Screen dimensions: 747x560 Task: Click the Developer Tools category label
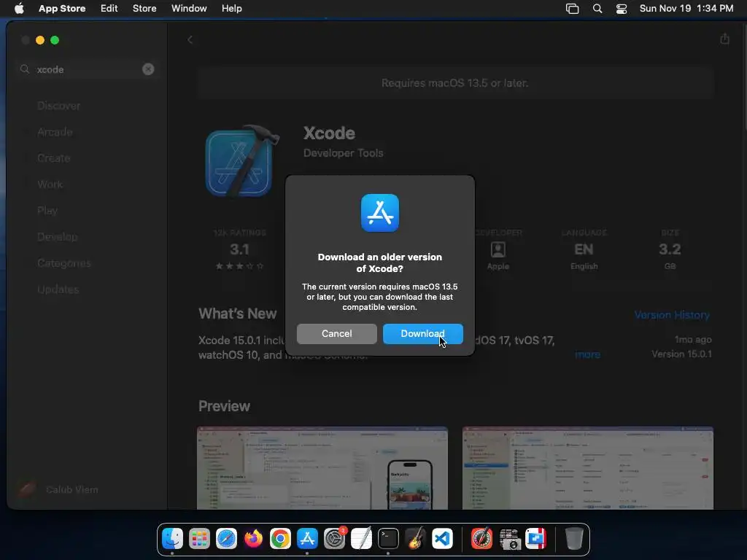343,153
